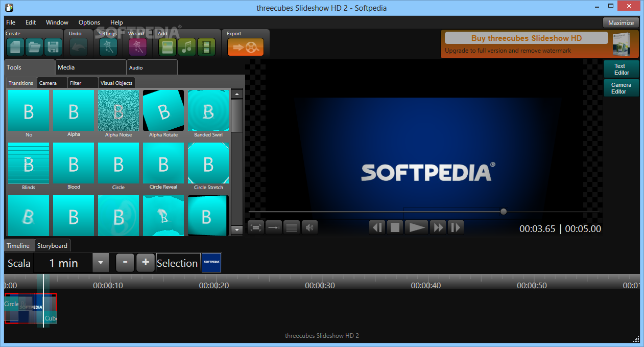The height and width of the screenshot is (347, 644).
Task: Show the Transitions sub-tab
Action: [21, 83]
